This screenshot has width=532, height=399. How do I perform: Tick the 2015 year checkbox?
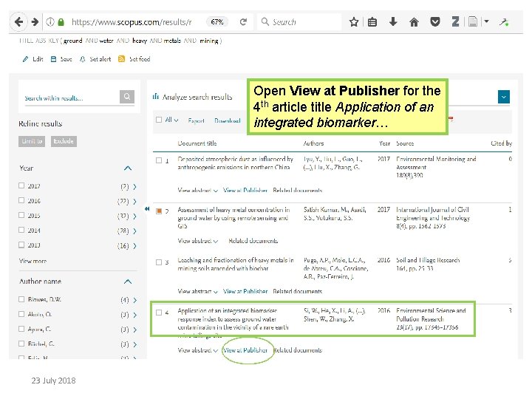coord(21,215)
